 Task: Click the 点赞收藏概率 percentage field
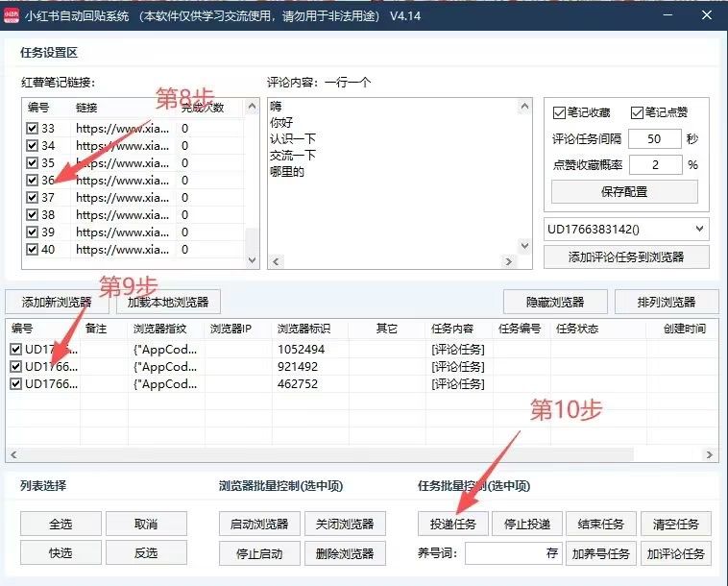pyautogui.click(x=653, y=164)
